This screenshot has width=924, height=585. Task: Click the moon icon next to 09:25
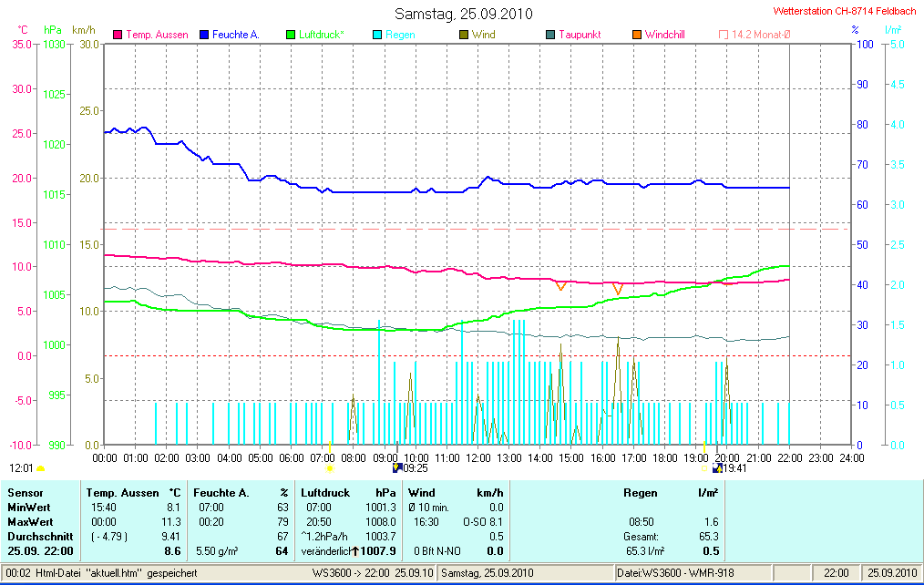[x=396, y=468]
